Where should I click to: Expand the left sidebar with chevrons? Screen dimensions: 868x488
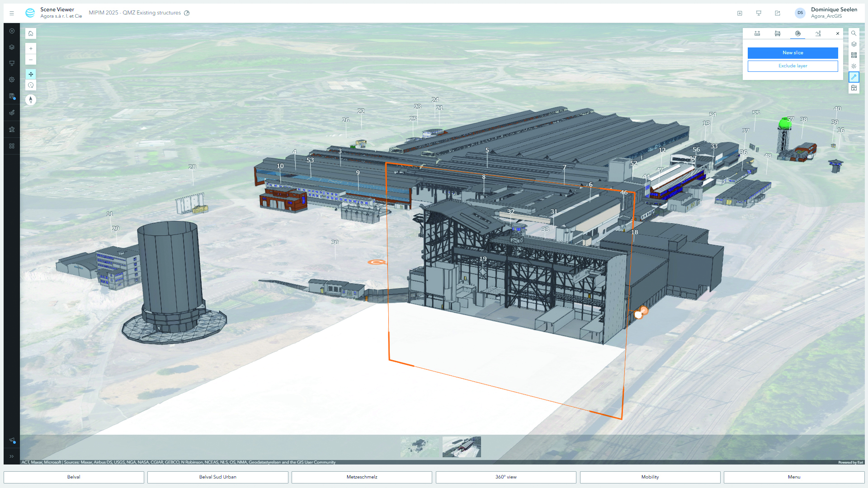(12, 456)
